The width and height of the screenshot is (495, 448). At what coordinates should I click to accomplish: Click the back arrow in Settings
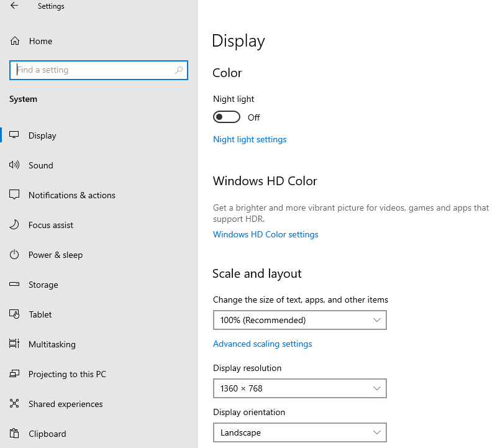pyautogui.click(x=14, y=6)
